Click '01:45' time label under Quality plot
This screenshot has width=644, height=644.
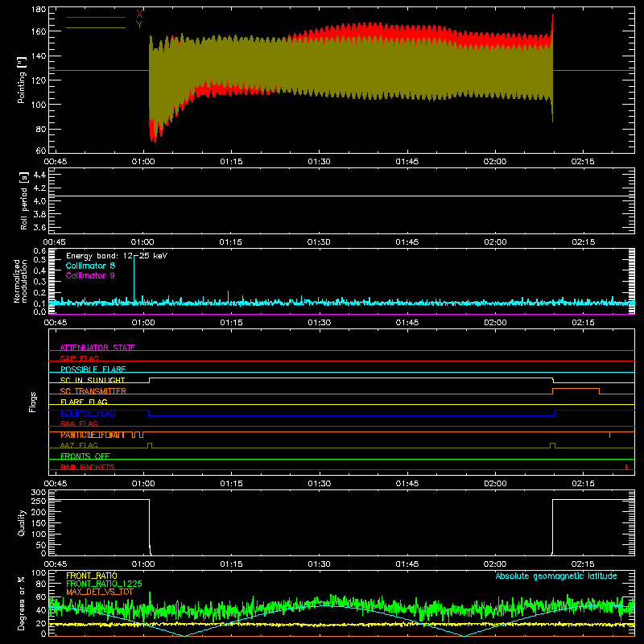coord(407,564)
